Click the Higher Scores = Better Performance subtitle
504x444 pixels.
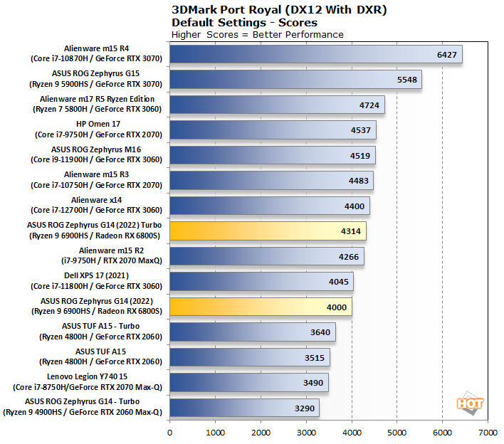(258, 35)
